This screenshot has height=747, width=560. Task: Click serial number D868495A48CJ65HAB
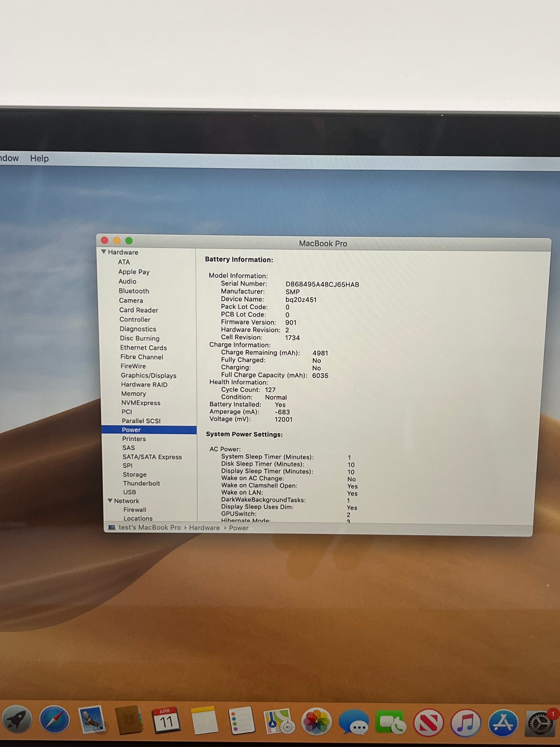point(322,285)
